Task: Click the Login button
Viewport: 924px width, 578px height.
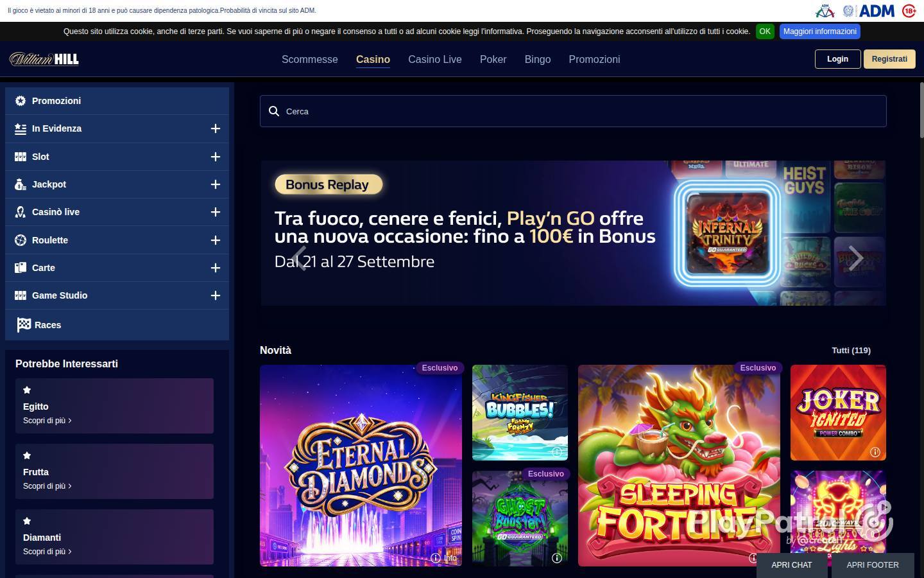Action: [837, 59]
